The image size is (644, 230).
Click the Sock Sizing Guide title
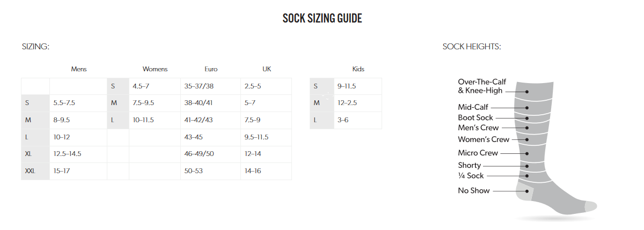click(322, 19)
